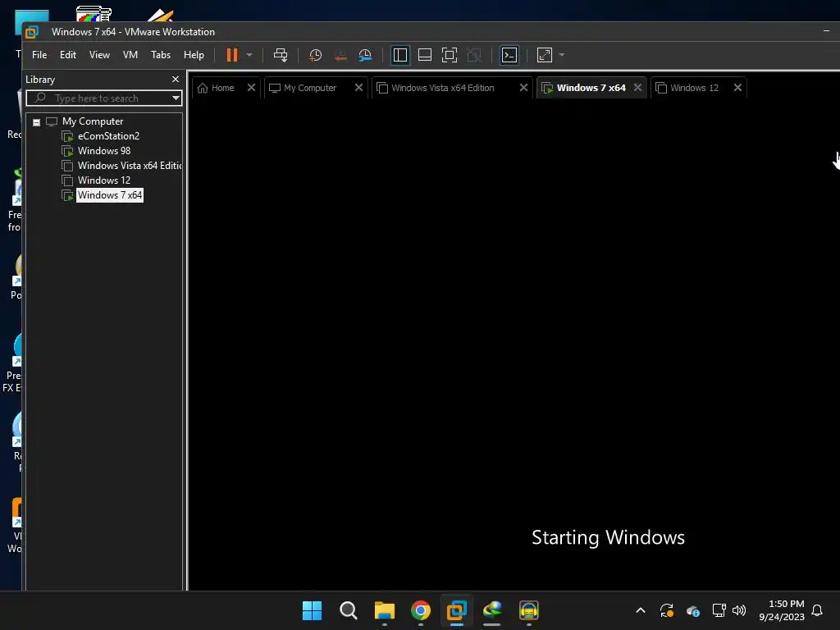Open the Help menu
Screen dimensions: 840x630
click(194, 55)
